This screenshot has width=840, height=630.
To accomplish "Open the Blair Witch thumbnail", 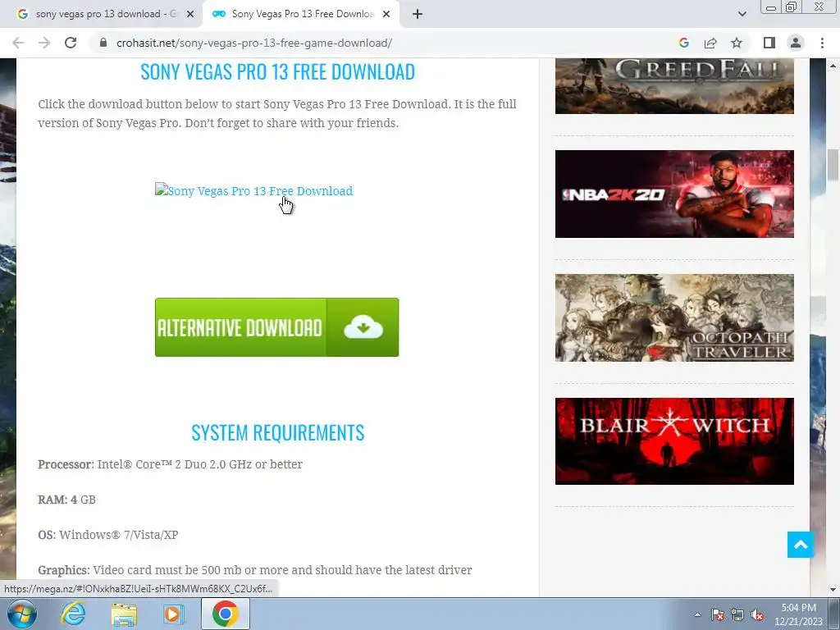I will coord(674,441).
